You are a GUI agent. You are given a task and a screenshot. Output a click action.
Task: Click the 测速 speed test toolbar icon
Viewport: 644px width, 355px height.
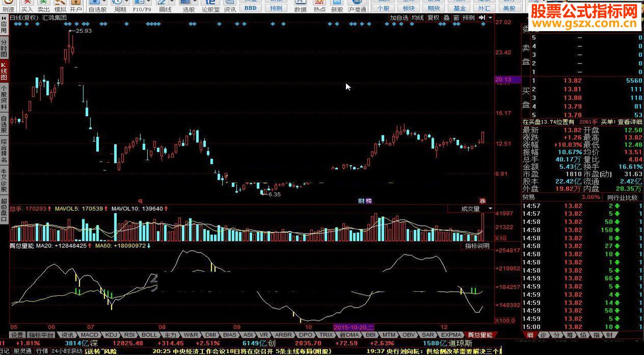9,6
